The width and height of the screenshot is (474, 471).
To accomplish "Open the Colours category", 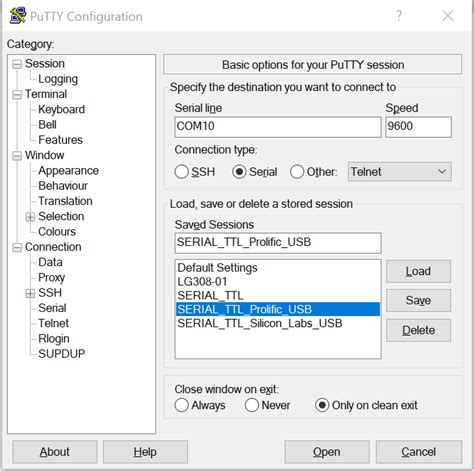I will click(57, 232).
